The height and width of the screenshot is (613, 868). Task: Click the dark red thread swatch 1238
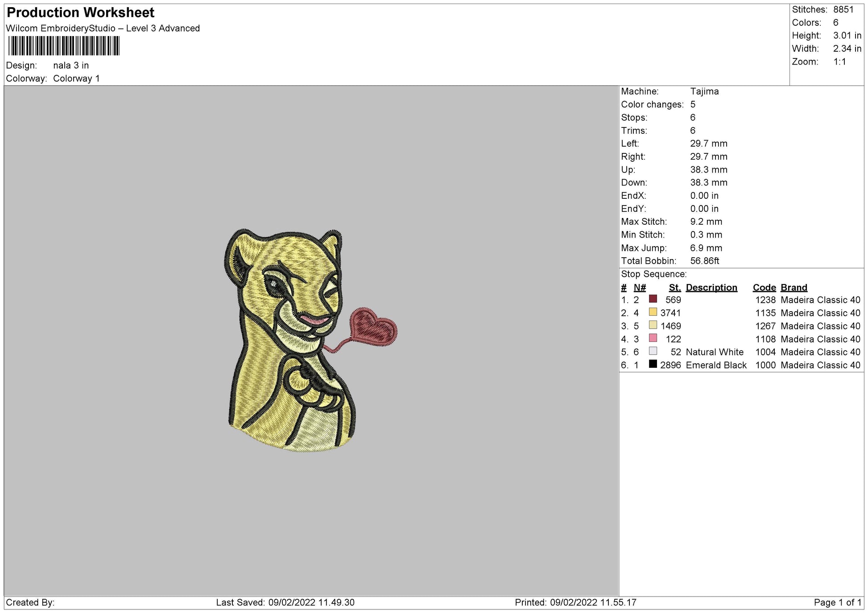(x=653, y=299)
